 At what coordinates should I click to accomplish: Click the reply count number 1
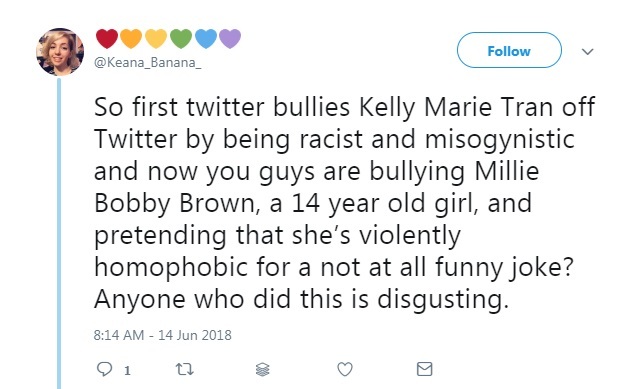pos(127,370)
